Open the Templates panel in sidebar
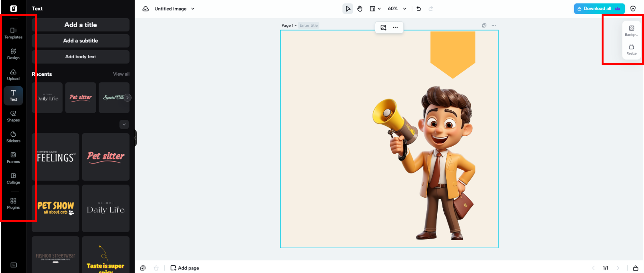This screenshot has height=273, width=644. click(x=13, y=33)
